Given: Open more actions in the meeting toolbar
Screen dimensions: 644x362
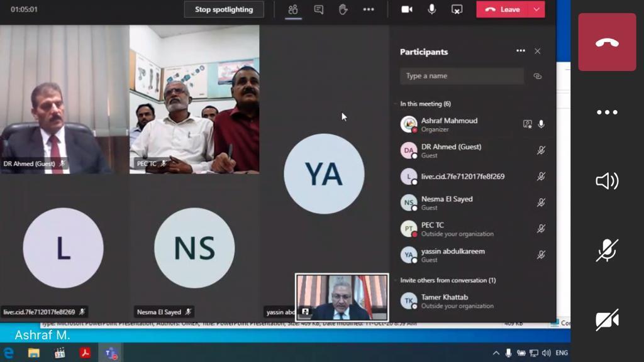Looking at the screenshot, I should (x=369, y=9).
